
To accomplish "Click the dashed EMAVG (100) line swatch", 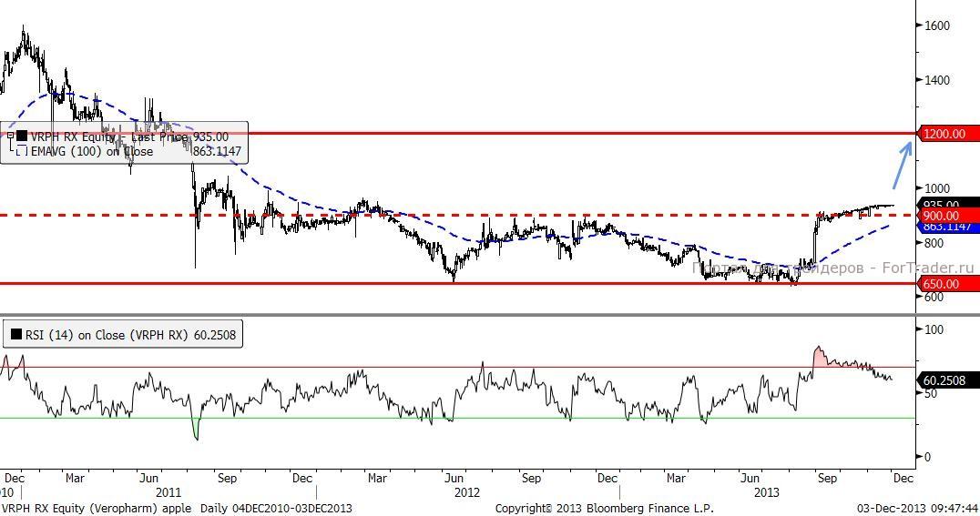I will (x=21, y=151).
